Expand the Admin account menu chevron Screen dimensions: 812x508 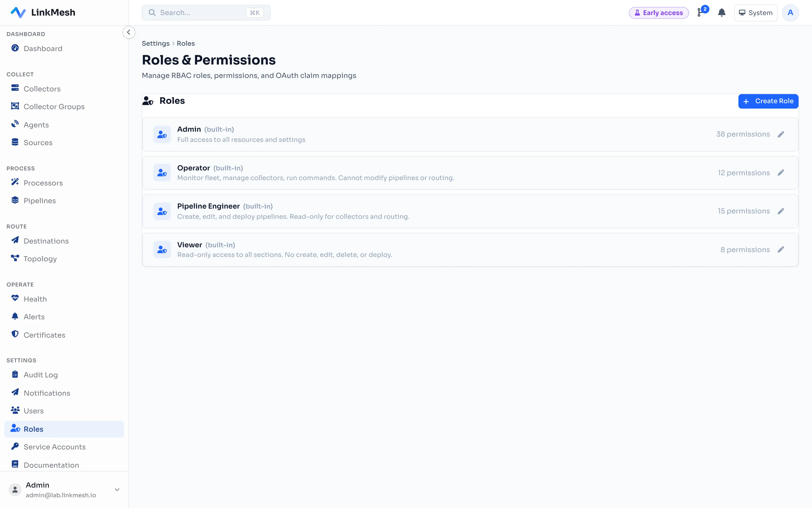(x=117, y=490)
